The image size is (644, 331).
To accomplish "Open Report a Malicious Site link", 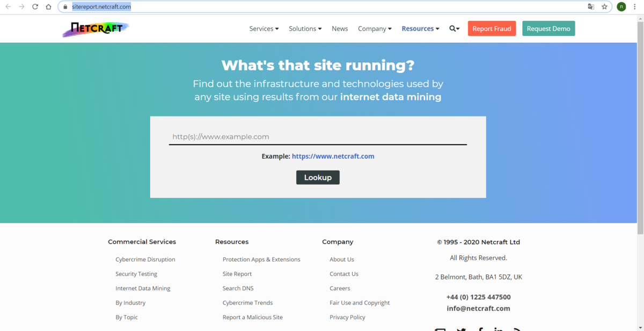I will [x=253, y=317].
